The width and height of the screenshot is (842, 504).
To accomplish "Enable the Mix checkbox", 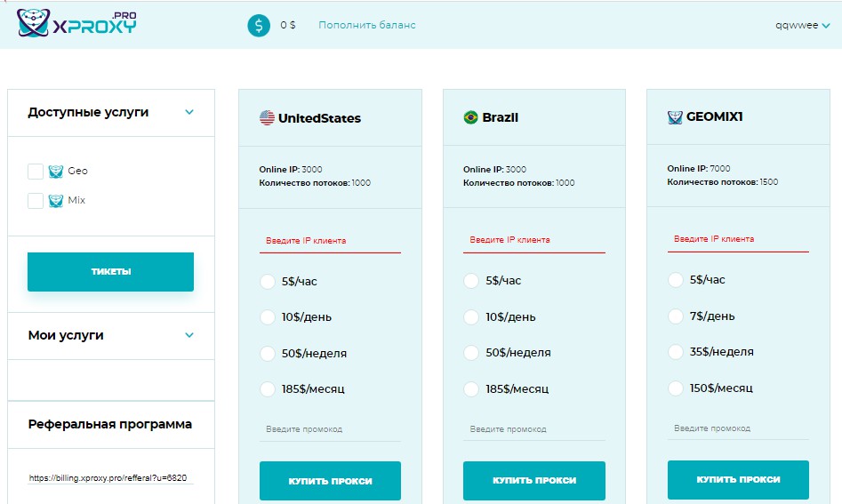I will click(x=36, y=201).
